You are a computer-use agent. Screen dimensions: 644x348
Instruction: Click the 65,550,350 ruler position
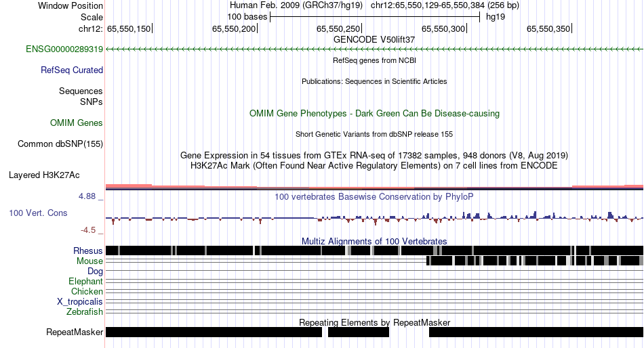point(548,28)
